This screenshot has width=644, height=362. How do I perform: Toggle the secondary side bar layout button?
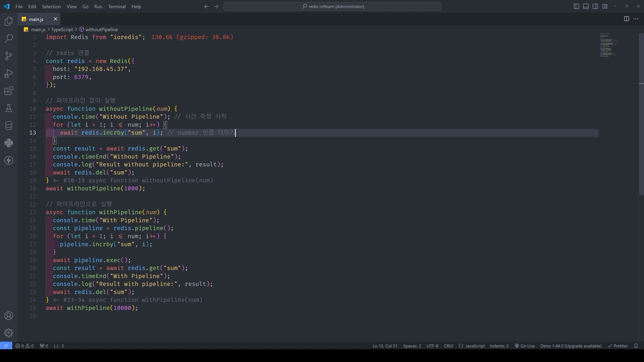click(595, 6)
